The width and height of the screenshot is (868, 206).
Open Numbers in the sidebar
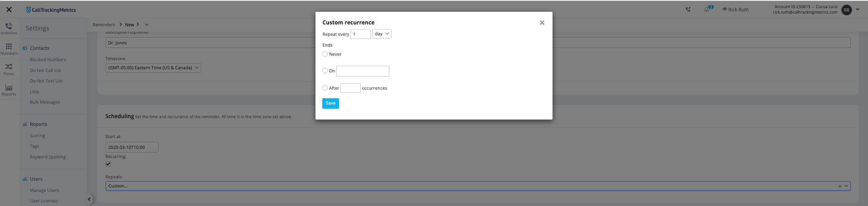point(9,49)
